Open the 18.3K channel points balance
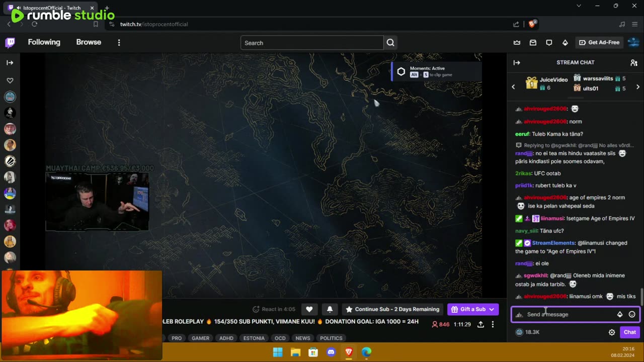Image resolution: width=644 pixels, height=362 pixels. click(527, 332)
